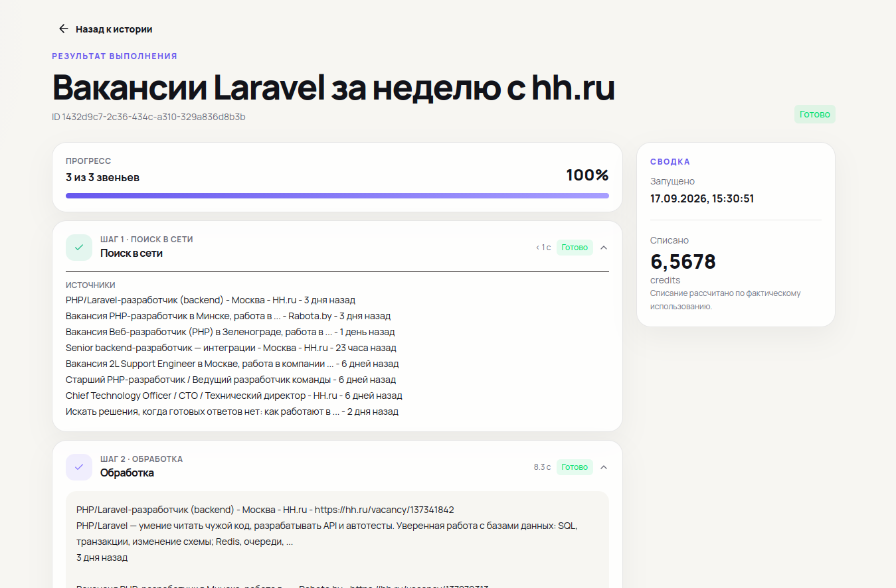Click the 100% progress bar
The image size is (896, 588).
pos(337,196)
